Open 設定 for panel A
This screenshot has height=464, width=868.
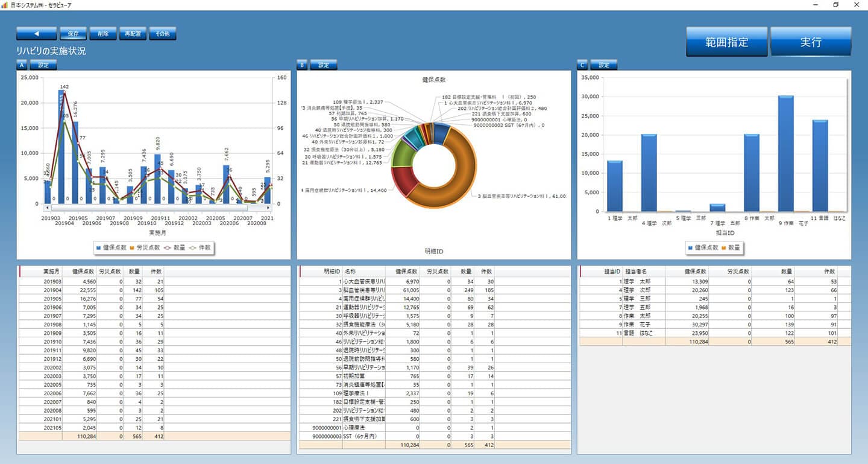(x=43, y=65)
